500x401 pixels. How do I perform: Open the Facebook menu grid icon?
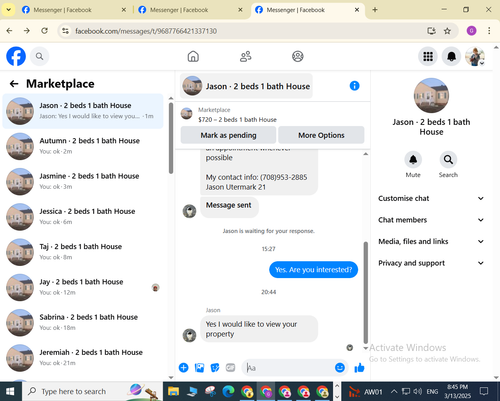tap(428, 56)
